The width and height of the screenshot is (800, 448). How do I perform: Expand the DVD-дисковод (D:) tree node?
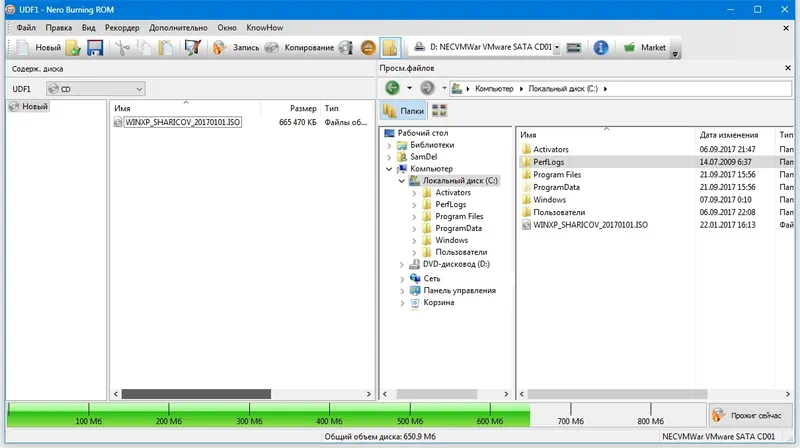402,265
